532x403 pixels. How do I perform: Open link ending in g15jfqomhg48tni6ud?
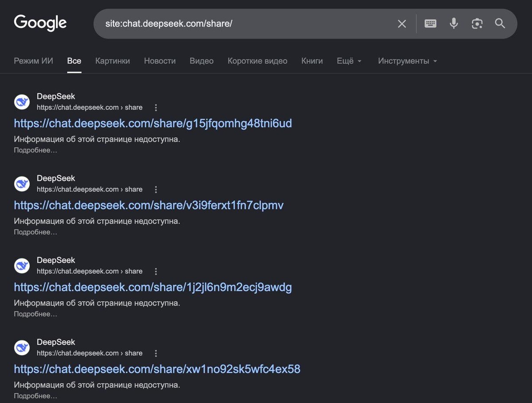tap(153, 123)
